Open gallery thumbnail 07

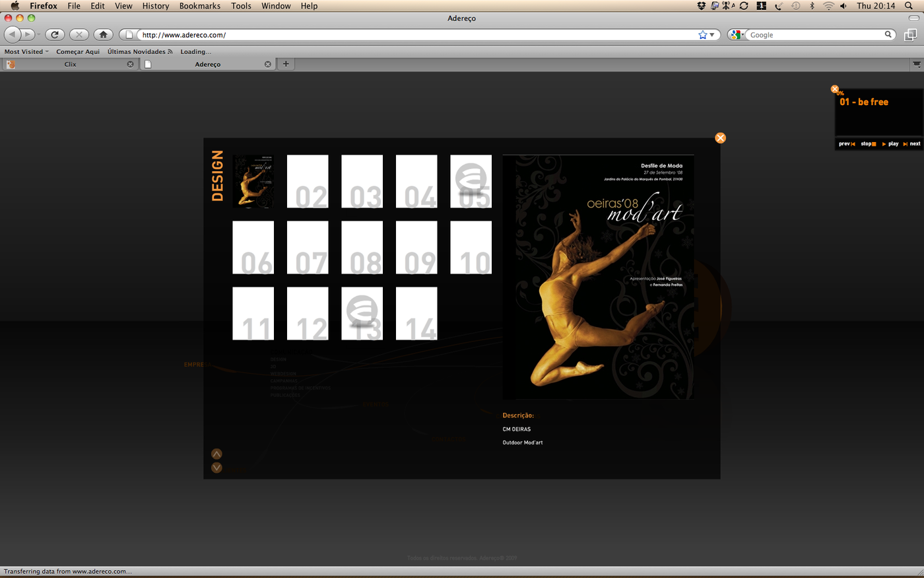coord(308,248)
